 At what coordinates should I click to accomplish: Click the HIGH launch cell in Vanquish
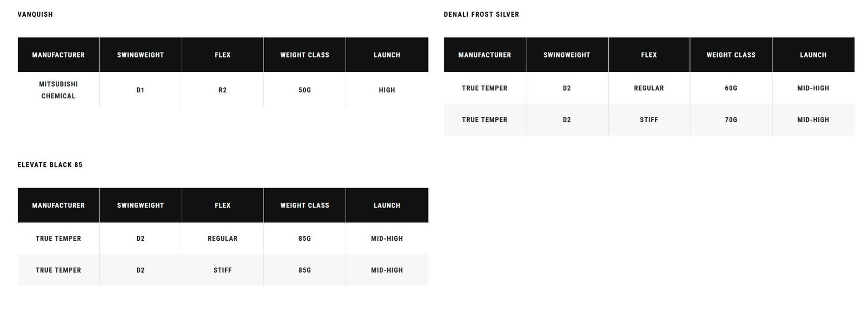(x=387, y=90)
